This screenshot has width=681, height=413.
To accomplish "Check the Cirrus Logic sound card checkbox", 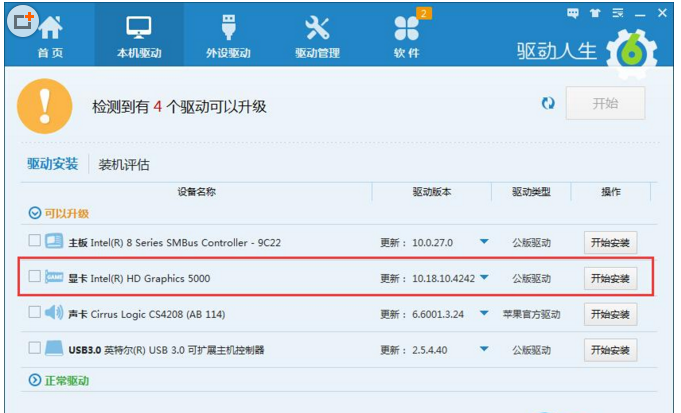I will point(34,312).
